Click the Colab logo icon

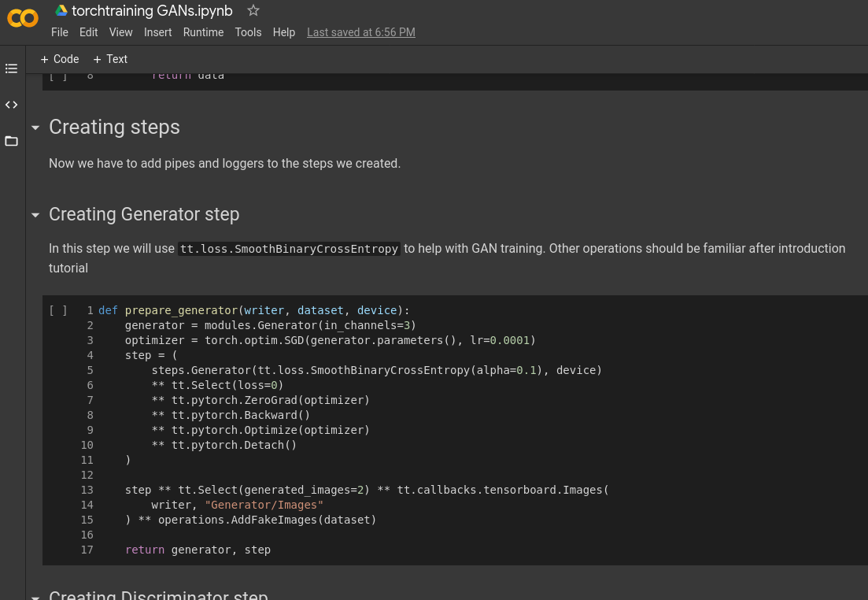click(23, 18)
